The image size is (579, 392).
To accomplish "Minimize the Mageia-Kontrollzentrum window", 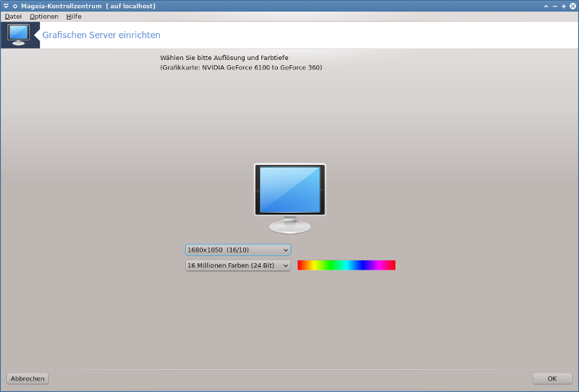I will 554,6.
